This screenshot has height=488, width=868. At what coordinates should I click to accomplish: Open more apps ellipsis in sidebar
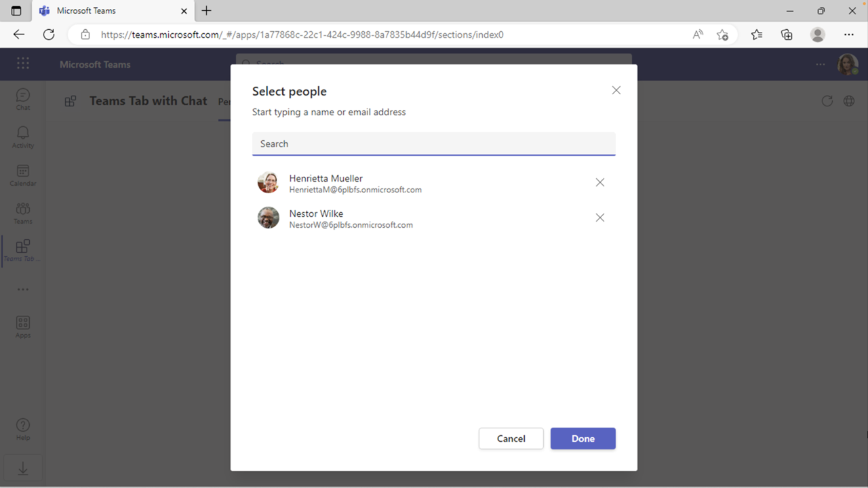(x=23, y=289)
